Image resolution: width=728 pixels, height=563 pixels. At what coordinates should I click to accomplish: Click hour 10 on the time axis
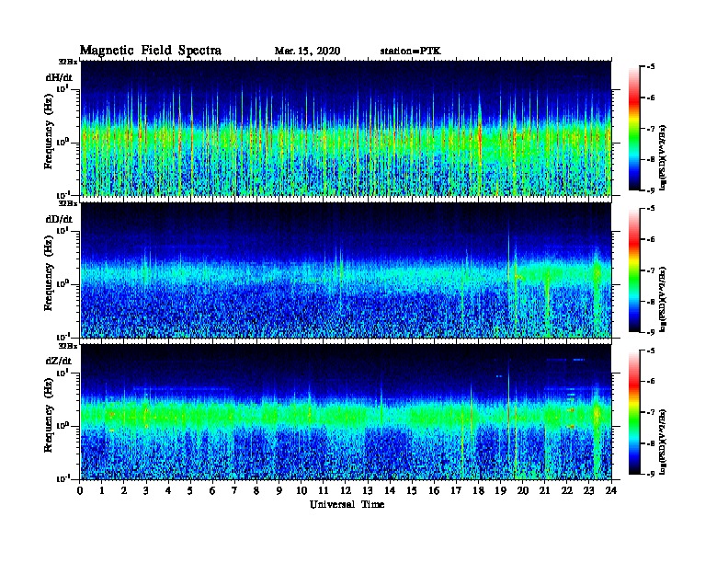tap(301, 490)
